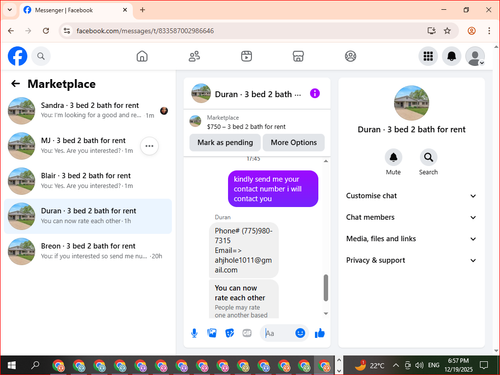Click the back arrow beside Marketplace heading
Viewport: 500px width, 375px height.
pos(16,84)
